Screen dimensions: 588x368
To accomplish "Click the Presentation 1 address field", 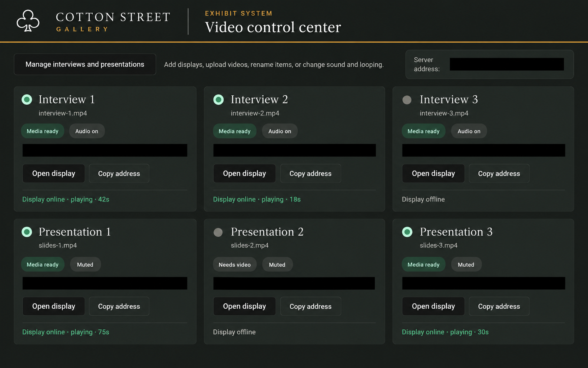I will (x=105, y=283).
